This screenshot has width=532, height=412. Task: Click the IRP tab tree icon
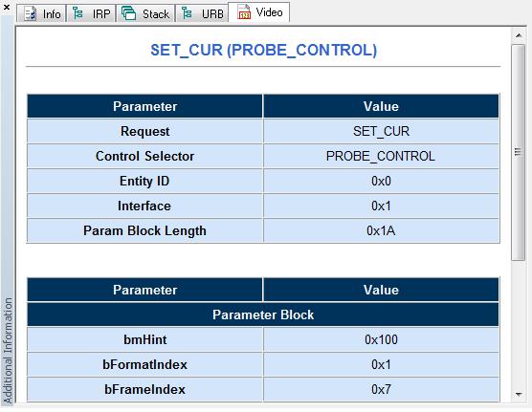pyautogui.click(x=78, y=13)
